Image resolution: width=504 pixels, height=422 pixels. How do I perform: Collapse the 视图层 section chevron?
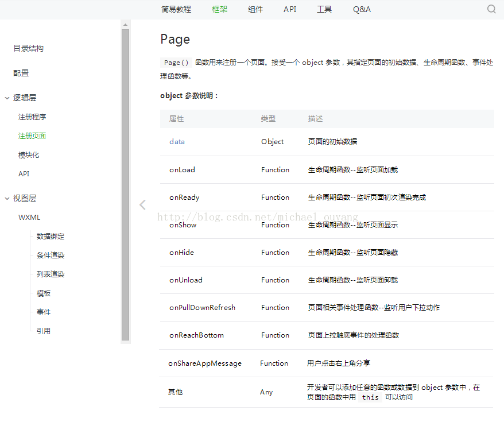pyautogui.click(x=7, y=198)
